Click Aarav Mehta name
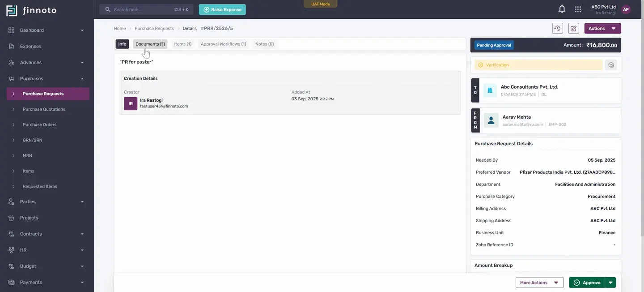Image resolution: width=644 pixels, height=292 pixels. click(x=517, y=117)
